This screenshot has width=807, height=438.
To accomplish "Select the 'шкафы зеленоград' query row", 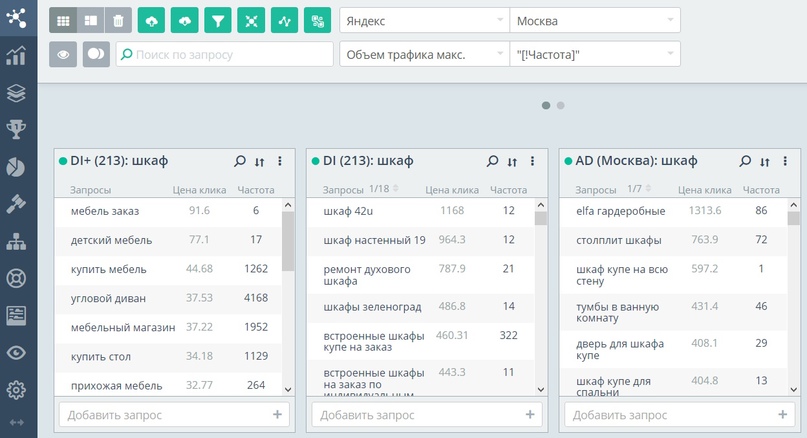I will (x=421, y=307).
